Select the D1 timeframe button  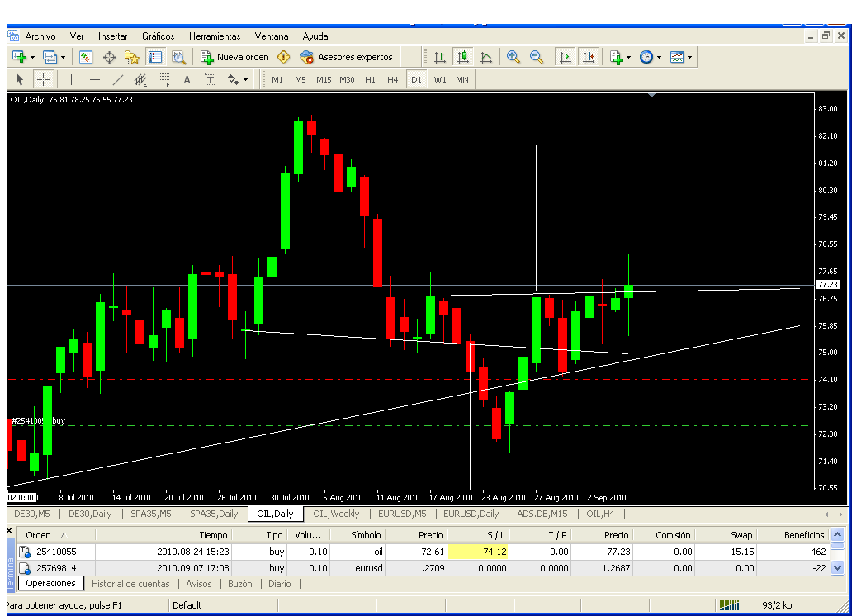tap(416, 80)
